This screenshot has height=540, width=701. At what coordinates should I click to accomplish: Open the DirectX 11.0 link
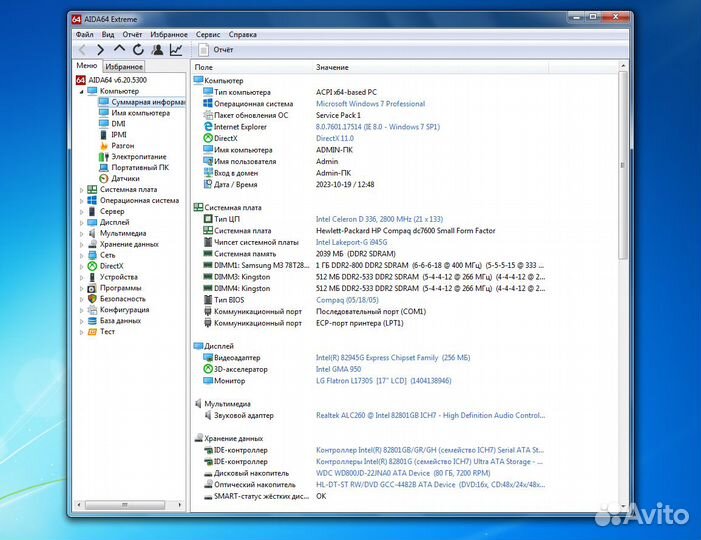point(334,139)
